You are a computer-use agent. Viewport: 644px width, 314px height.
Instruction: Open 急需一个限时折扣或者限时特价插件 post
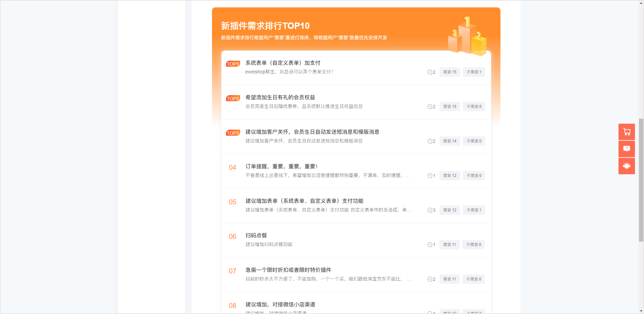(288, 270)
